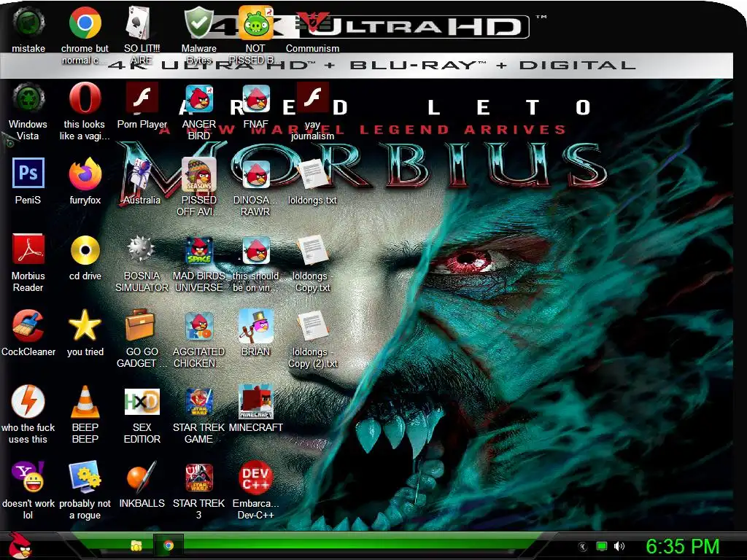Open the 'you tried' star icon
This screenshot has width=747, height=560.
pos(85,325)
